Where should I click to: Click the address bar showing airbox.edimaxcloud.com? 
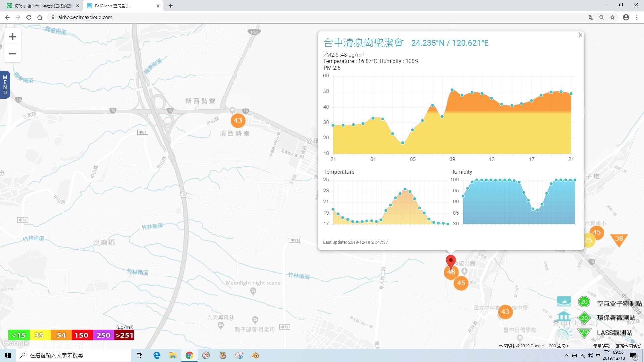(315, 17)
